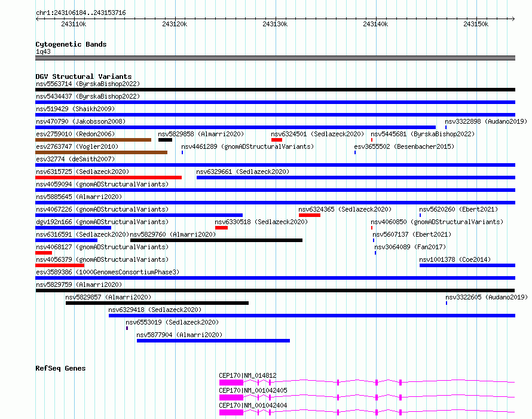The height and width of the screenshot is (419, 532).
Task: Click esv3655502 (Besenbacher2015) label
Action: click(404, 146)
